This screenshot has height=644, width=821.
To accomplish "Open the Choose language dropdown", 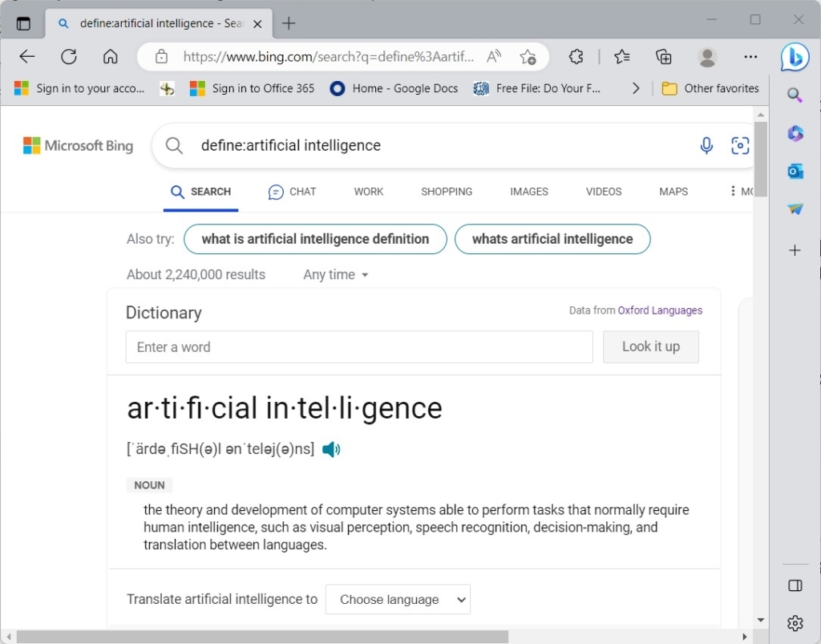I will (x=398, y=599).
